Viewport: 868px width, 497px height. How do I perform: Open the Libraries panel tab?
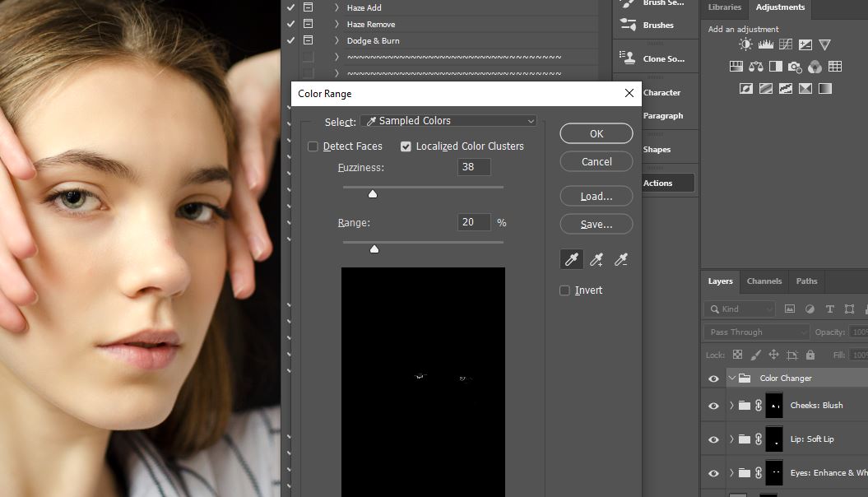pos(724,7)
